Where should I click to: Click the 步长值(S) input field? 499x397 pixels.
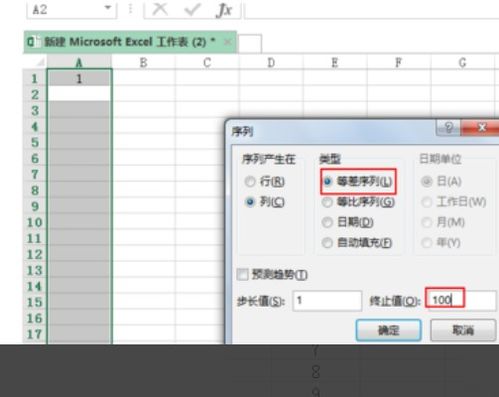point(327,301)
